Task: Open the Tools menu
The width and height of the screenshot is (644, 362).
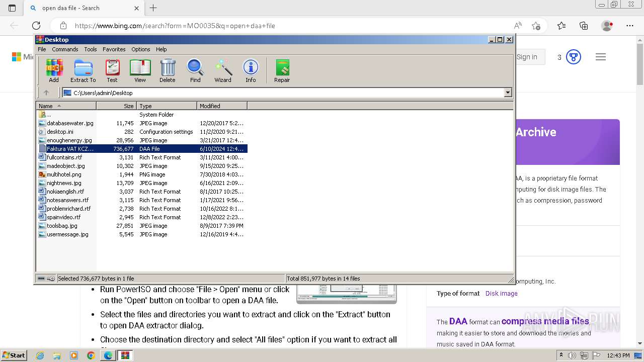Action: [x=91, y=49]
